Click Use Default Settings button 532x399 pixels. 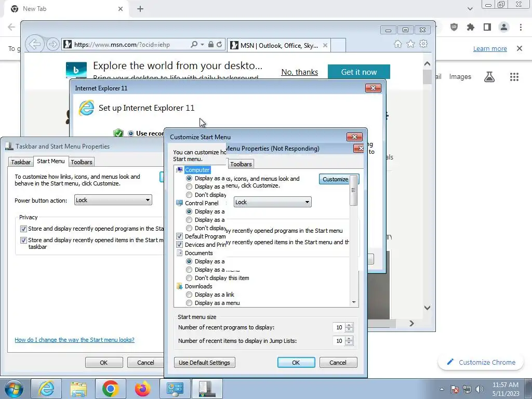tap(204, 363)
